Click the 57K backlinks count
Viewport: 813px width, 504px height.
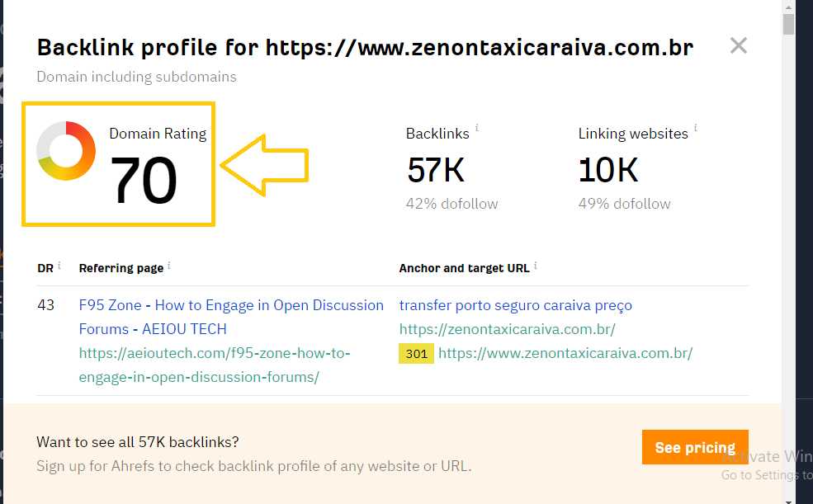coord(436,171)
